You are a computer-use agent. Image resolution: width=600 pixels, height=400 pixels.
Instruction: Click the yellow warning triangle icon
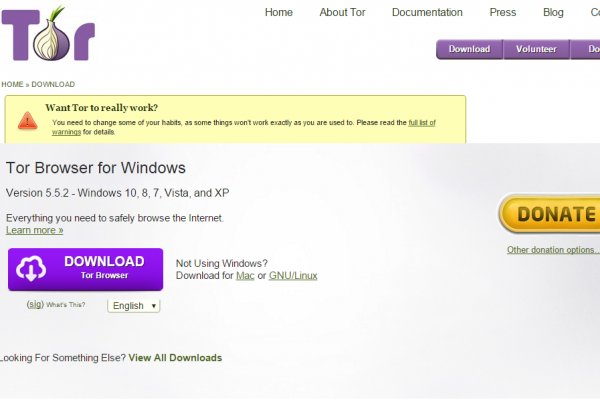[27, 120]
